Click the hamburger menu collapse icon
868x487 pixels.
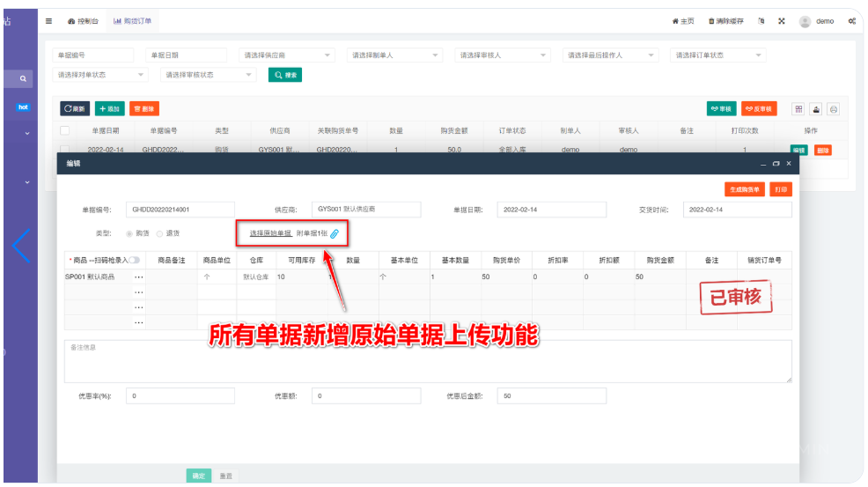pyautogui.click(x=49, y=21)
